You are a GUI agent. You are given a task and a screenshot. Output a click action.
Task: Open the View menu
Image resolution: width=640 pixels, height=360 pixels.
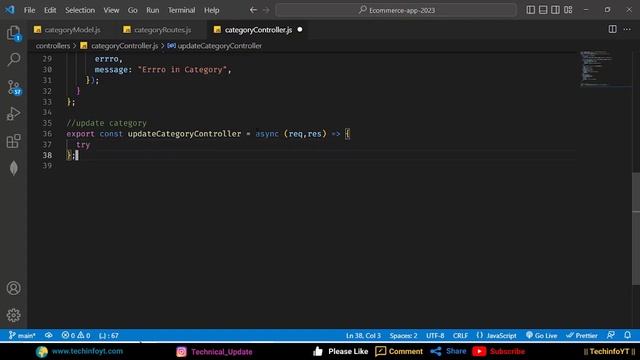point(111,10)
